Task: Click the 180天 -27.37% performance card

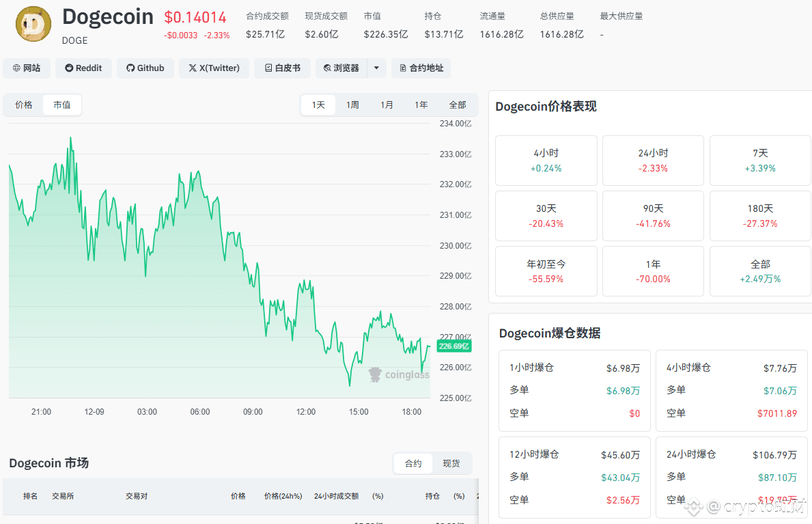Action: (x=760, y=216)
